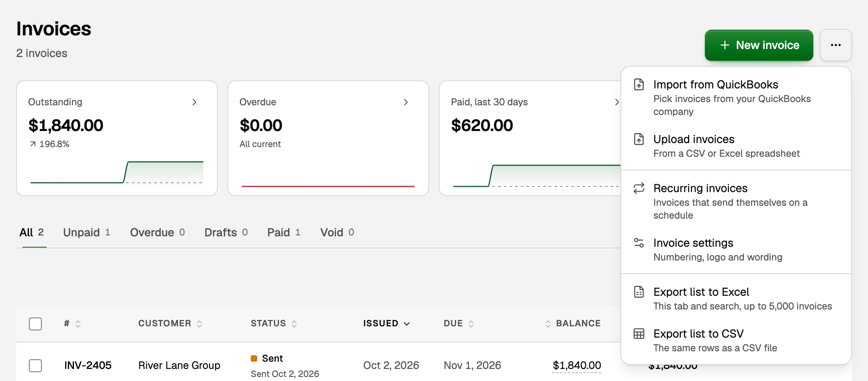Sort by the STATUS column header
Viewport: 868px width, 381px height.
(x=274, y=324)
